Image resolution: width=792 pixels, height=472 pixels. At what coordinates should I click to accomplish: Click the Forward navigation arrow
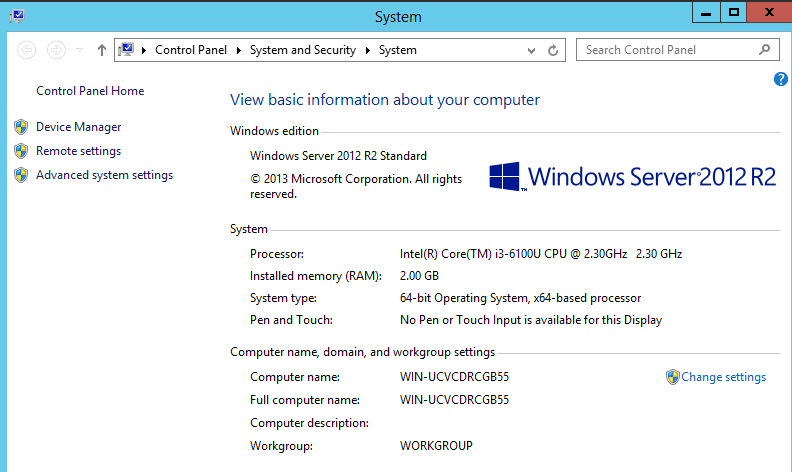tap(56, 50)
